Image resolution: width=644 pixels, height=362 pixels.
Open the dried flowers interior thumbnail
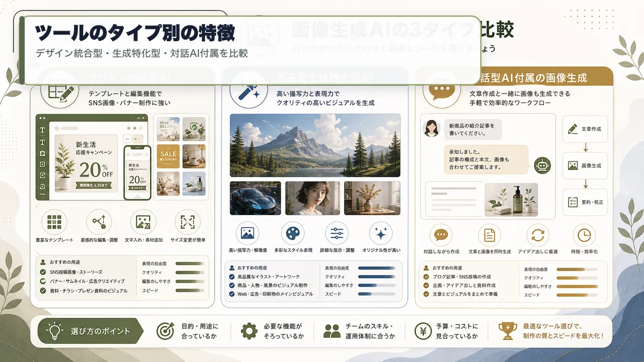[372, 198]
